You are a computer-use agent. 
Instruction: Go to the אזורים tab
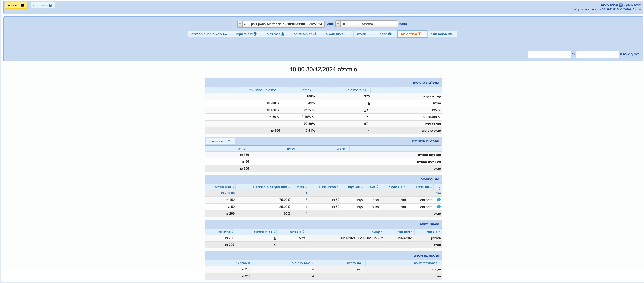(365, 34)
